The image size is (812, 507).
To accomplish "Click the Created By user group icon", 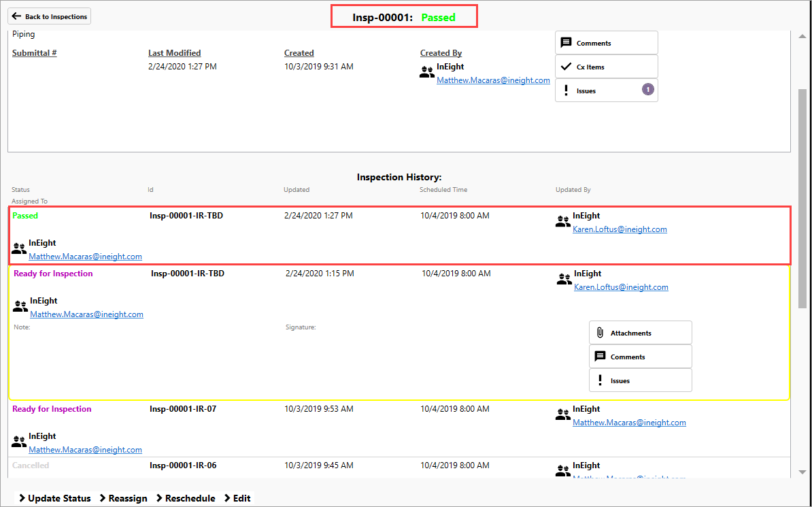I will [x=427, y=73].
